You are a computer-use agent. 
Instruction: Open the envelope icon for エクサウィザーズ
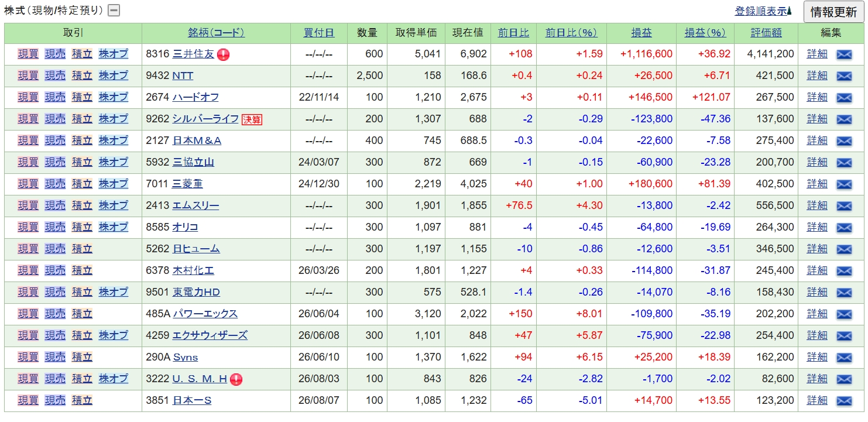(x=843, y=336)
